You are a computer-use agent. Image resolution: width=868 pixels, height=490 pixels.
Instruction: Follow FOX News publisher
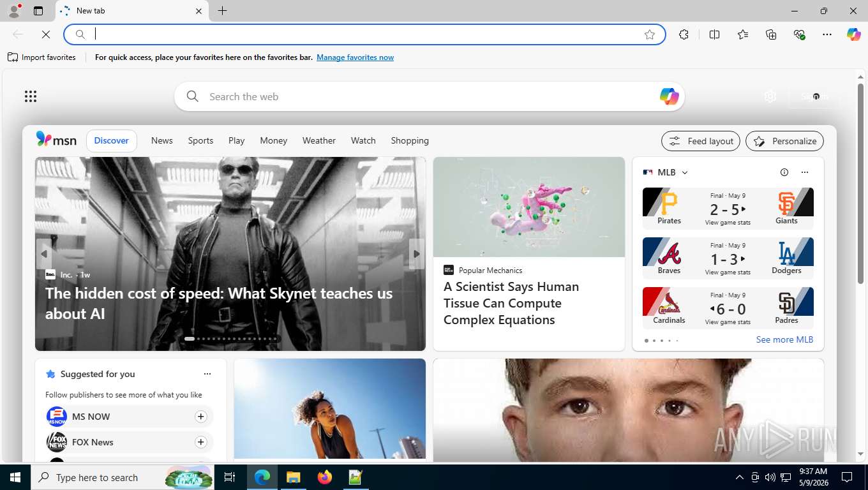(200, 442)
